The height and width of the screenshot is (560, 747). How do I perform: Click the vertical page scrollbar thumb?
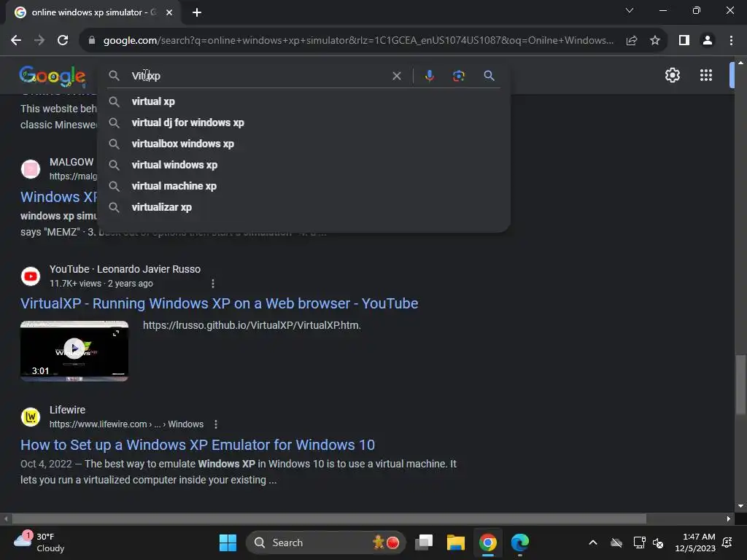pos(740,385)
